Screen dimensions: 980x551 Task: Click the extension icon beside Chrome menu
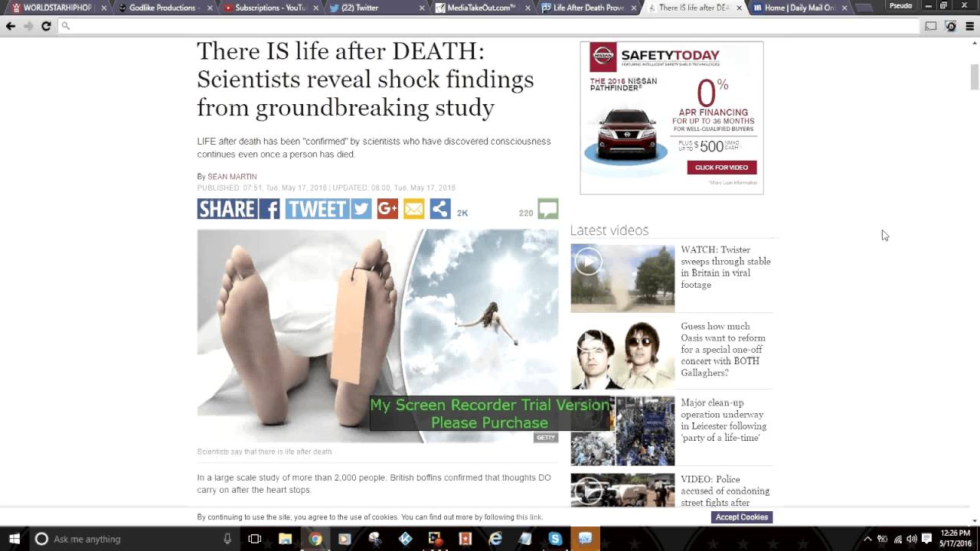coord(950,26)
